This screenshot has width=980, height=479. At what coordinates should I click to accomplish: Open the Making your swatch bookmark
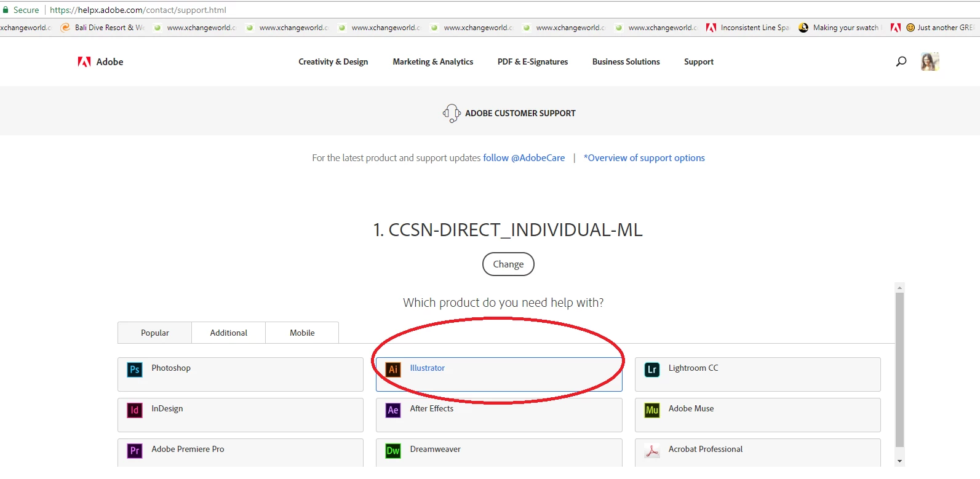pos(840,28)
